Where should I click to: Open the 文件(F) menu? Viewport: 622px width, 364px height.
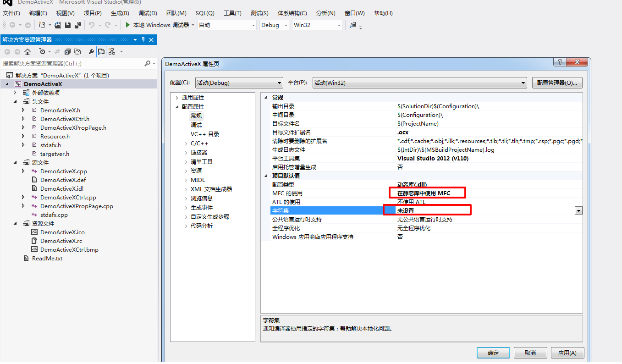pos(11,13)
